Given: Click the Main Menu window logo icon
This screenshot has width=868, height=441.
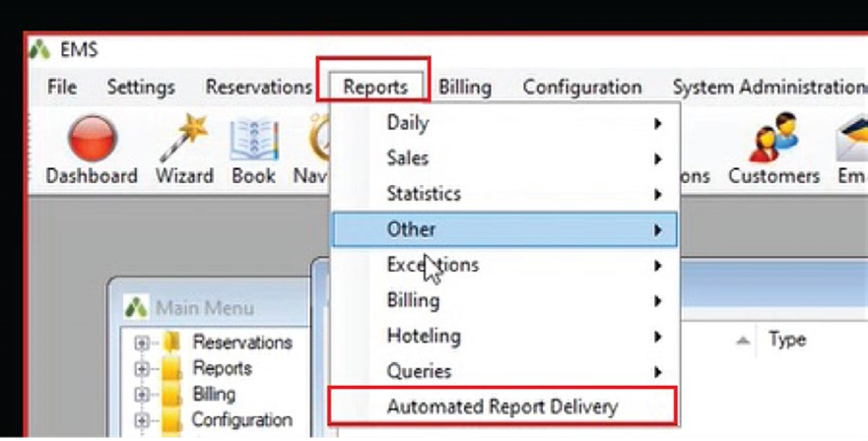Looking at the screenshot, I should point(136,307).
